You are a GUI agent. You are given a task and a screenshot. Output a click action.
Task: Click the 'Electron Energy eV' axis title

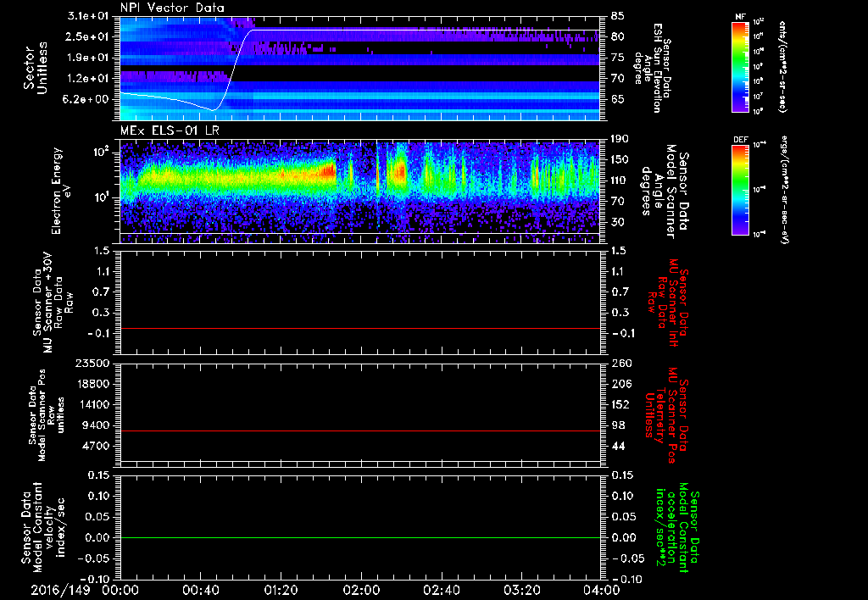click(62, 191)
